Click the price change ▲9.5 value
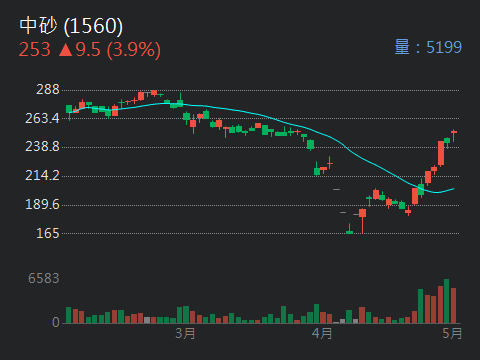 (x=80, y=50)
